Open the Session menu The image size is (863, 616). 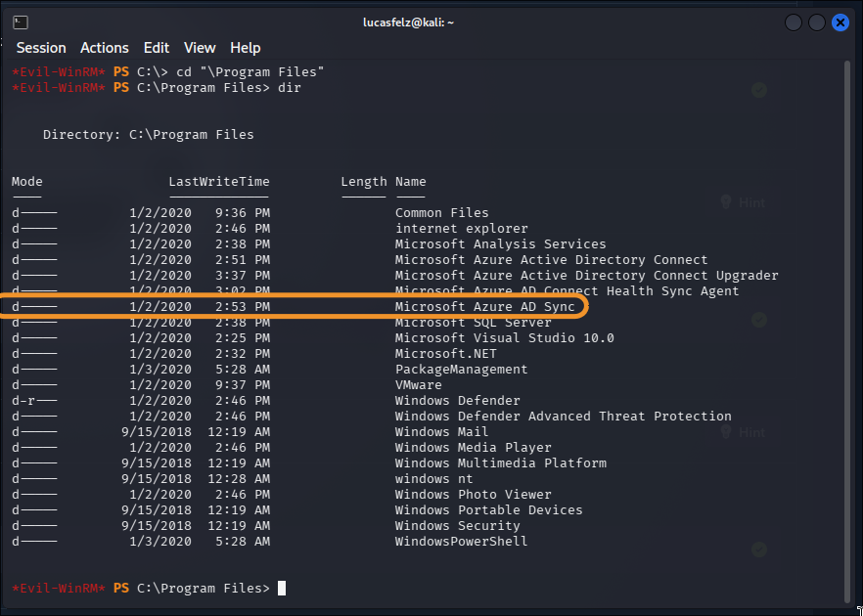point(41,48)
